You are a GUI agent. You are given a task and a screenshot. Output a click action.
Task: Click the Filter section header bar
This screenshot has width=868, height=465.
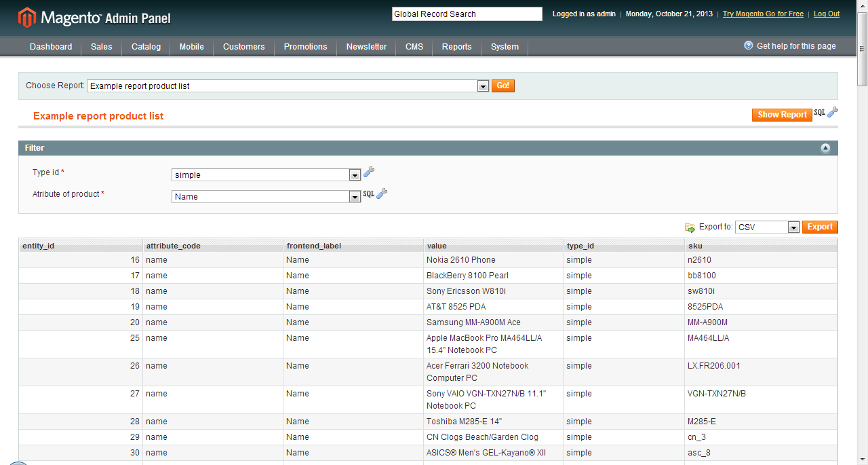click(x=428, y=148)
